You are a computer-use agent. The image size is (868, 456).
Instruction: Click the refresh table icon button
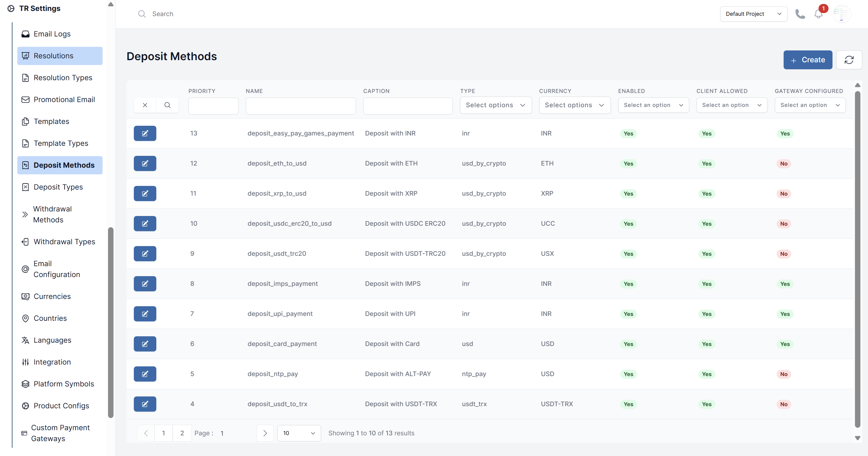click(849, 60)
